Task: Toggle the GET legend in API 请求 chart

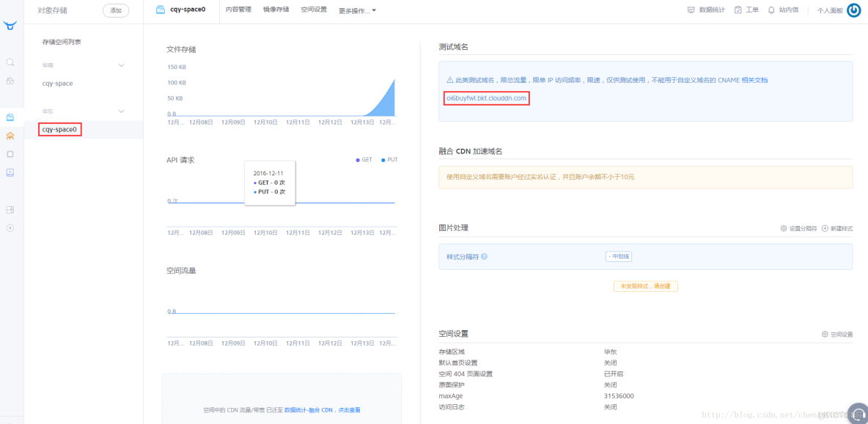Action: pos(363,159)
